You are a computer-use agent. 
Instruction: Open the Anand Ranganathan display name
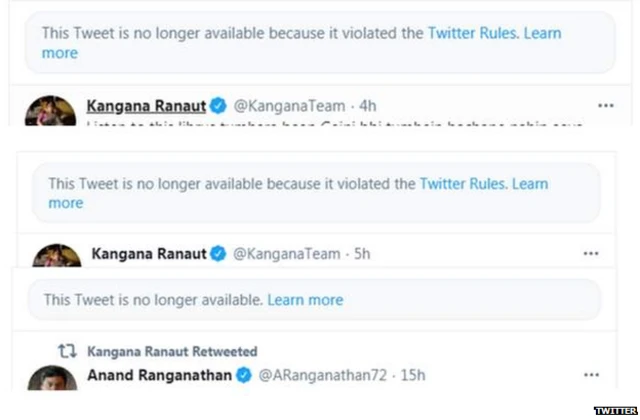160,375
